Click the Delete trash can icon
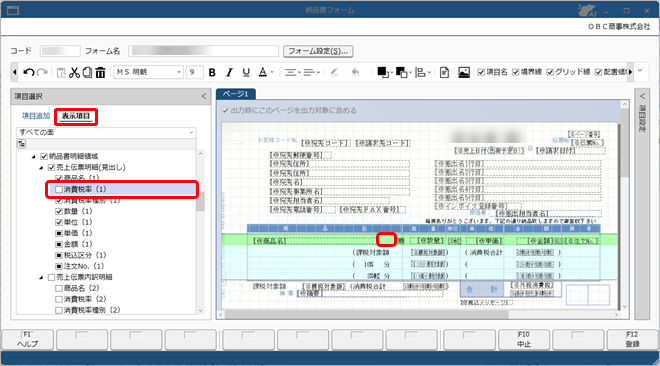Image resolution: width=660 pixels, height=366 pixels. pos(100,72)
